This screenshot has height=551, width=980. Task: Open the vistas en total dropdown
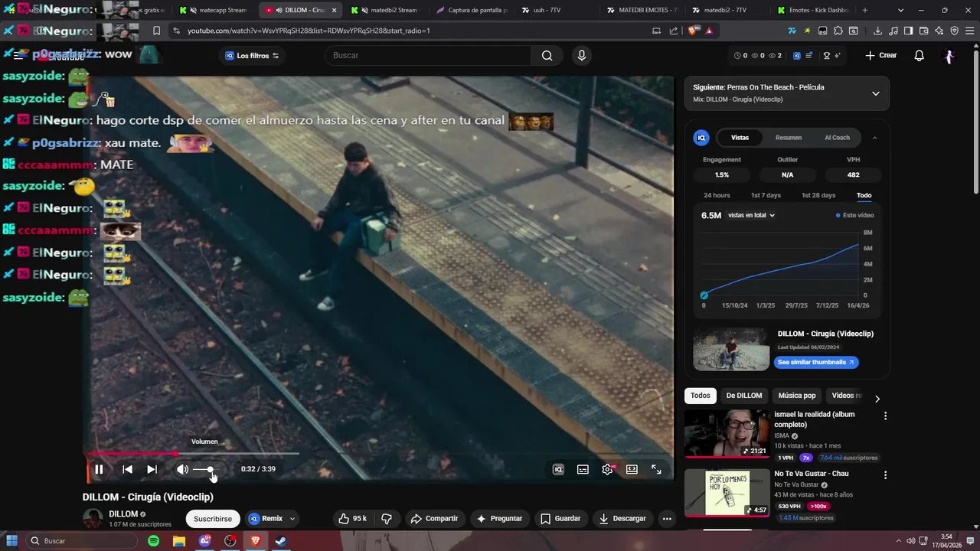tap(751, 215)
